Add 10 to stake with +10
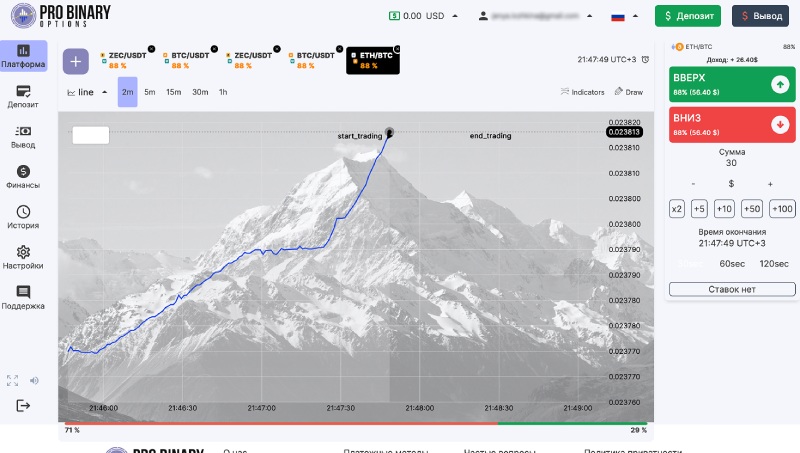The width and height of the screenshot is (800, 453). pos(724,209)
